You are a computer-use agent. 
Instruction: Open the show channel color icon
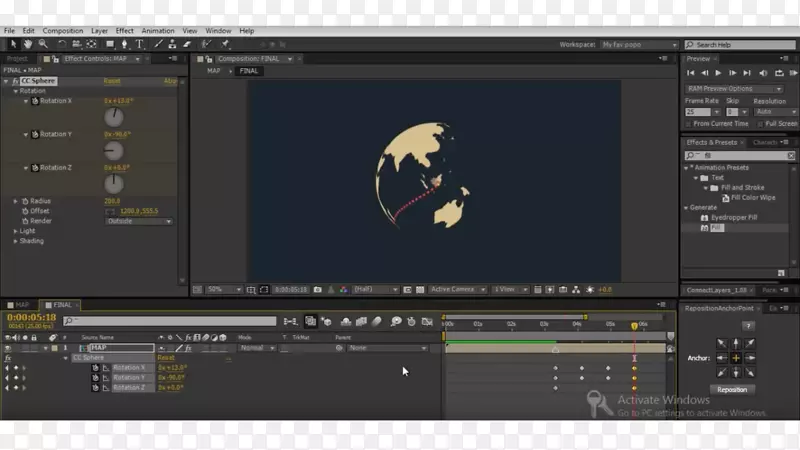(x=343, y=289)
